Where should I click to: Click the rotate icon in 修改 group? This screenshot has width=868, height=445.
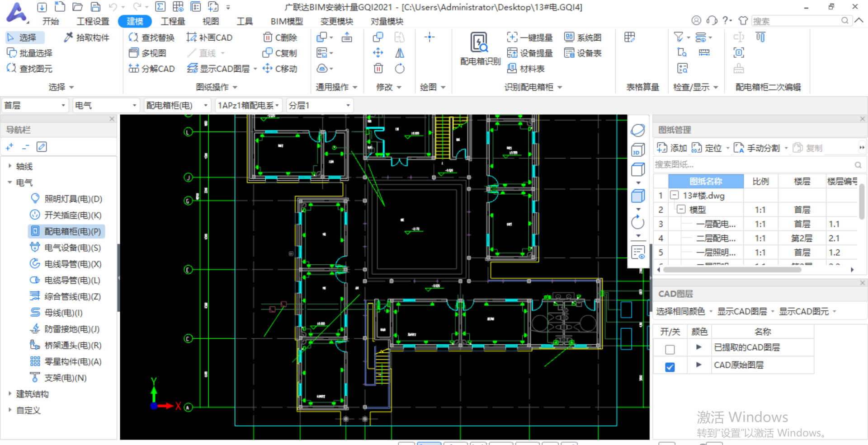400,69
